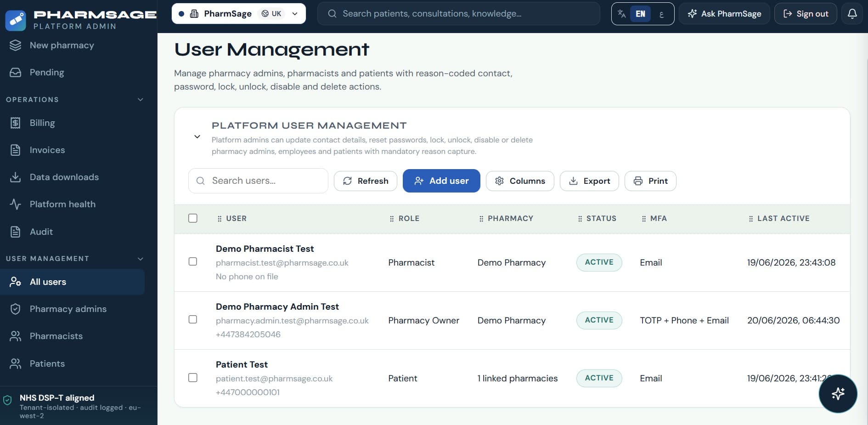Open the Columns settings menu
The height and width of the screenshot is (425, 868).
point(520,181)
